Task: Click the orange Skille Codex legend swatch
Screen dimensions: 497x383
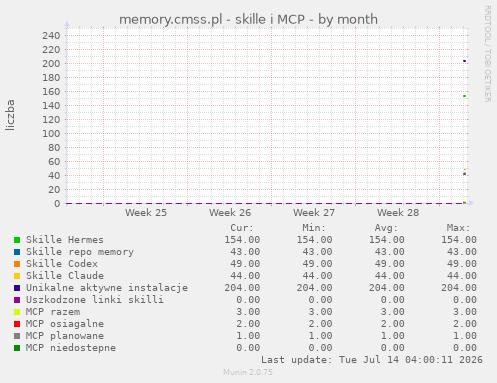Action: click(x=17, y=264)
